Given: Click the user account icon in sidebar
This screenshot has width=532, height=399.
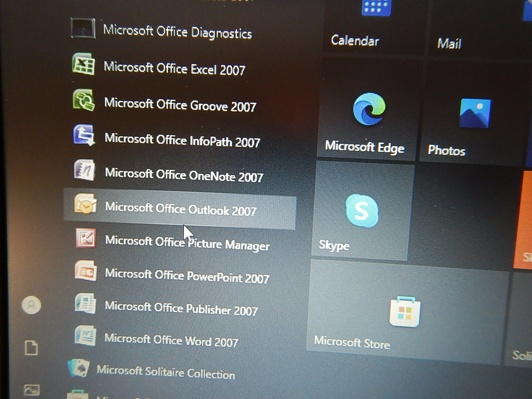Looking at the screenshot, I should point(31,305).
